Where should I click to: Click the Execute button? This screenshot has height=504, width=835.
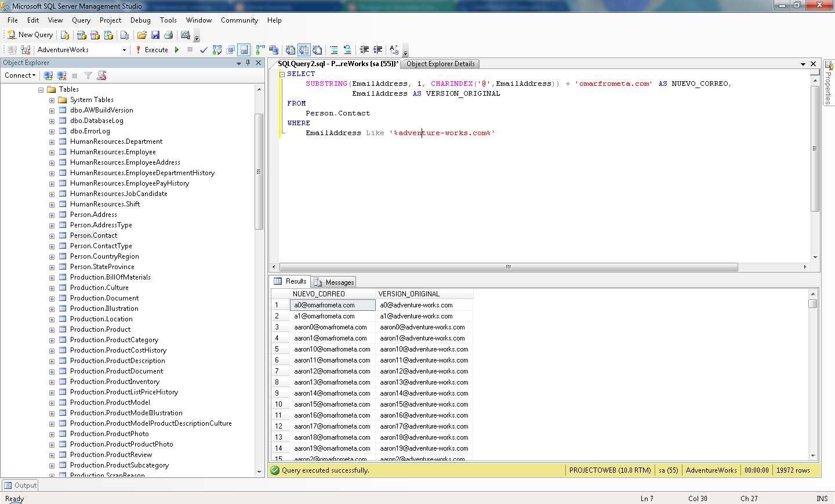pyautogui.click(x=152, y=50)
